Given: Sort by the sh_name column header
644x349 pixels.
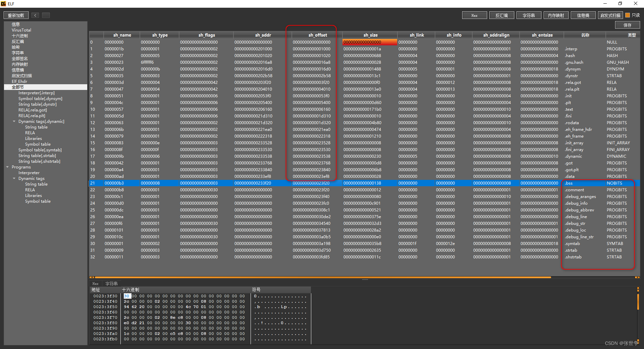Looking at the screenshot, I should click(x=122, y=35).
